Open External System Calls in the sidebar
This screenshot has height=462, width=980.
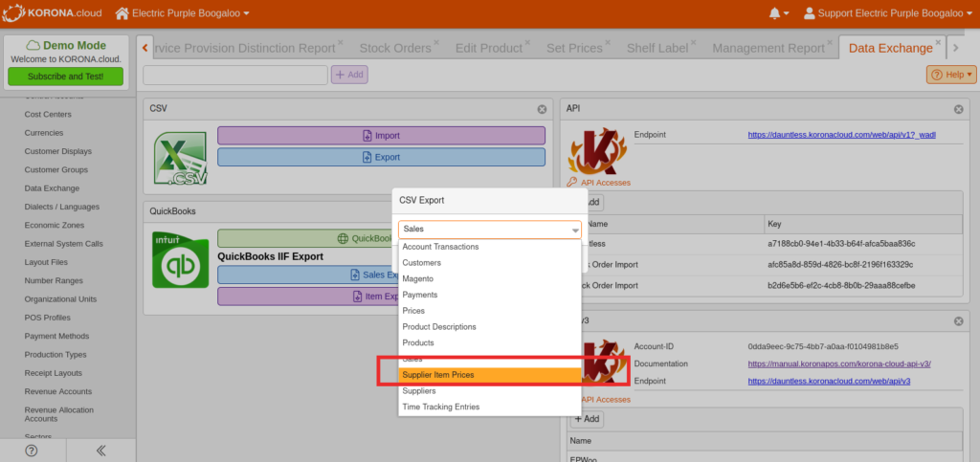(64, 244)
